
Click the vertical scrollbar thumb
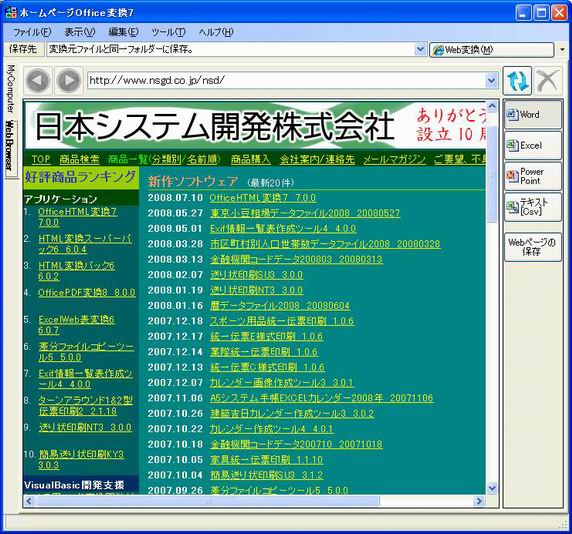coord(491,174)
